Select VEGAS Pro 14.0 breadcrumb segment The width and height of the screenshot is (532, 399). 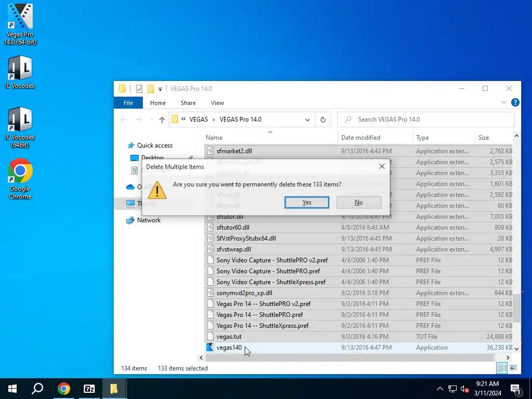point(240,119)
